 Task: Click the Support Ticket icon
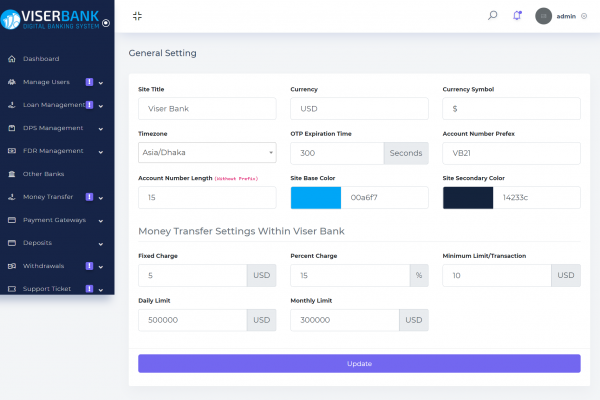(x=12, y=289)
